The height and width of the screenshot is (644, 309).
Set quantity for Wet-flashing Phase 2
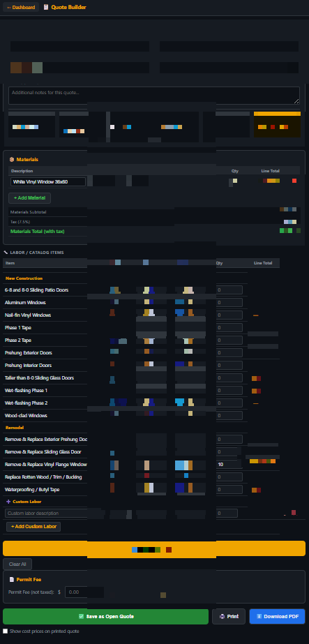(x=229, y=403)
